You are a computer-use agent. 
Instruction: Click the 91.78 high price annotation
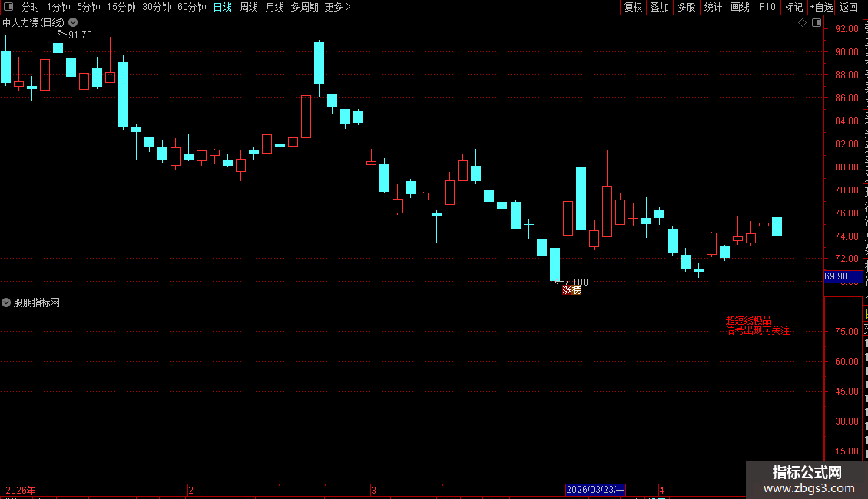coord(80,35)
